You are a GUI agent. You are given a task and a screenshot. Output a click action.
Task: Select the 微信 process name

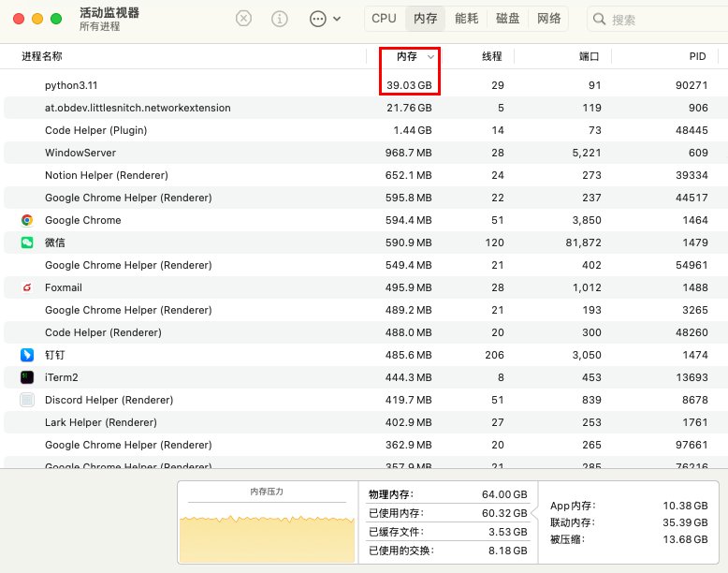(55, 242)
